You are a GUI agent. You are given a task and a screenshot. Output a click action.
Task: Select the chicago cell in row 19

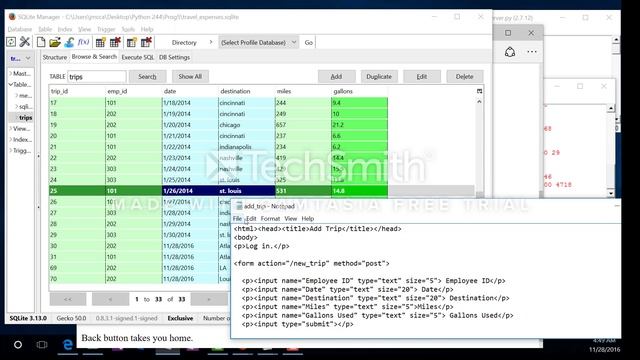pyautogui.click(x=247, y=125)
